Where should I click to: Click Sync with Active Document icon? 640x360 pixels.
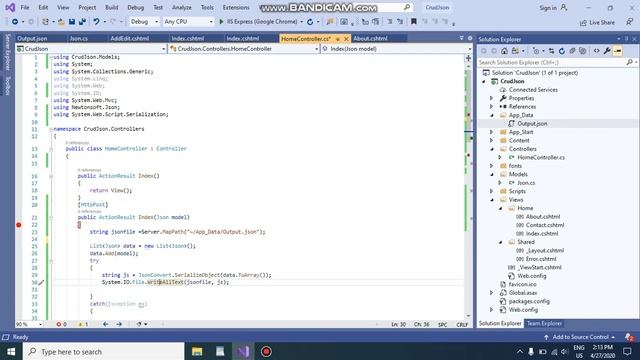point(551,51)
